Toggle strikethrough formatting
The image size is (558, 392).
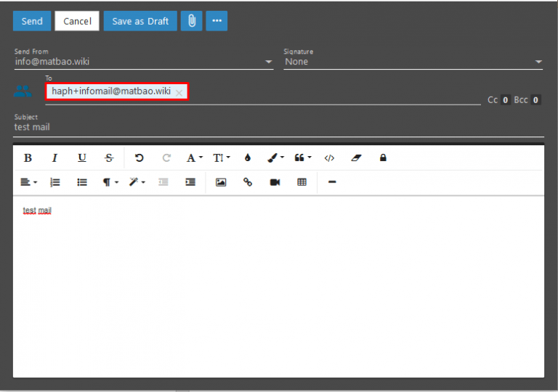[x=109, y=158]
